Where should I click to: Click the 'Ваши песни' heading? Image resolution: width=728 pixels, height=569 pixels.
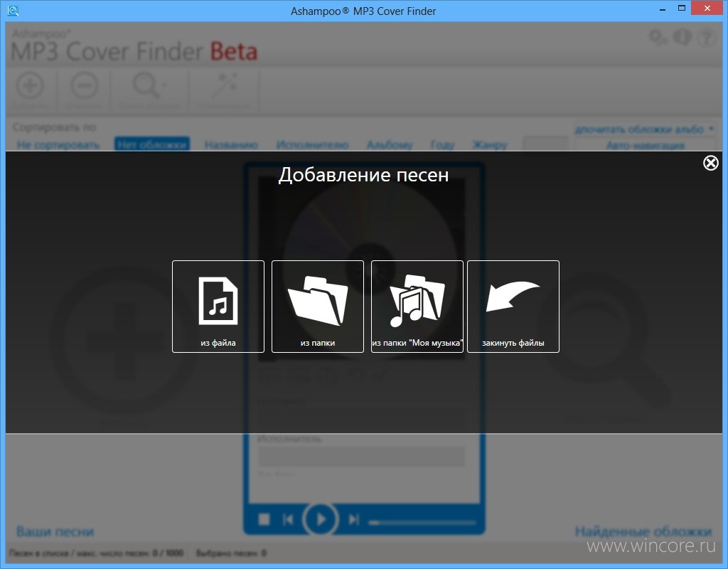[55, 531]
